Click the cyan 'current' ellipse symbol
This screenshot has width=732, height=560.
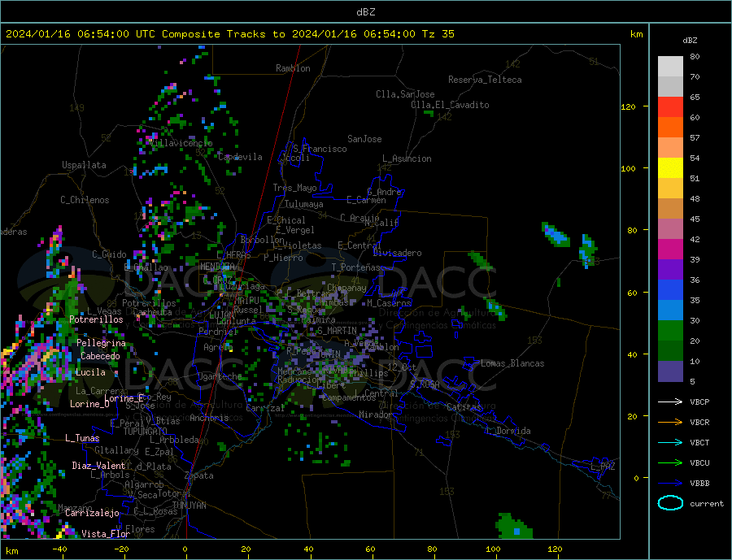coord(670,503)
